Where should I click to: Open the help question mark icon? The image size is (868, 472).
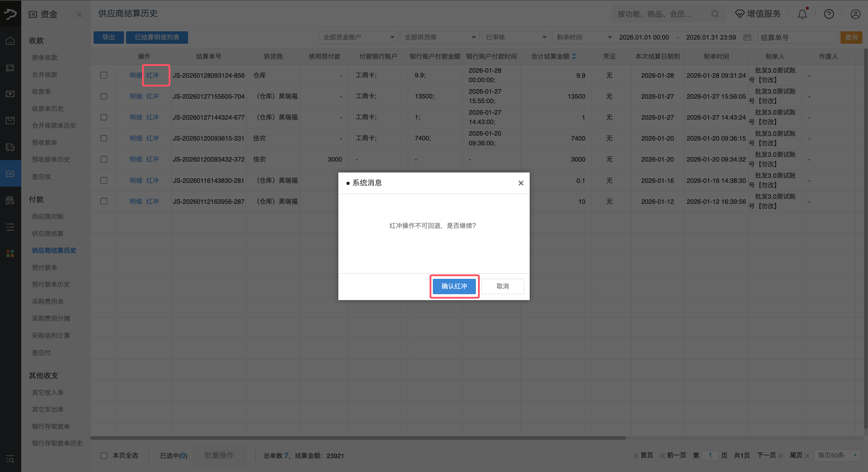[828, 14]
